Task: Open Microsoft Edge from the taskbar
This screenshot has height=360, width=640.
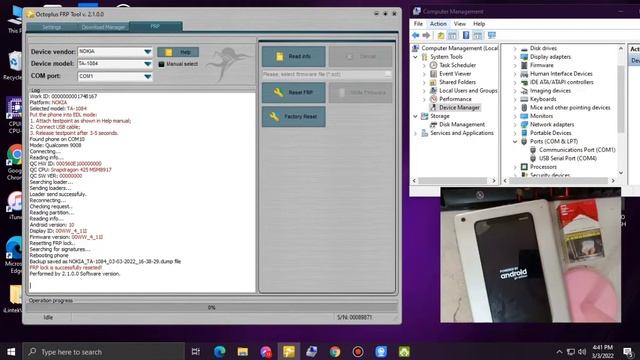Action: pos(220,351)
